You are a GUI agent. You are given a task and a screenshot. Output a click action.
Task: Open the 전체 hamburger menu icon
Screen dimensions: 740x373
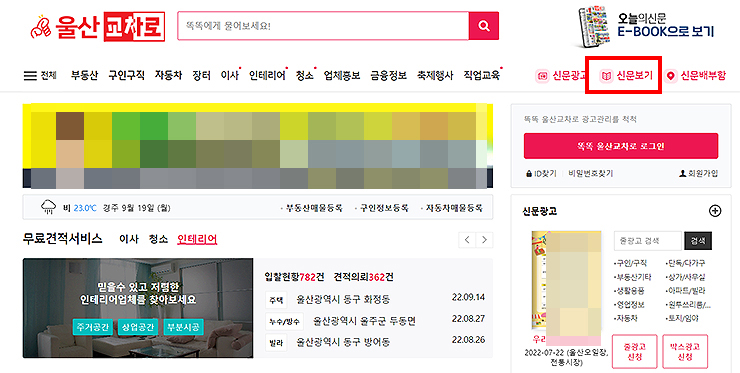click(30, 76)
